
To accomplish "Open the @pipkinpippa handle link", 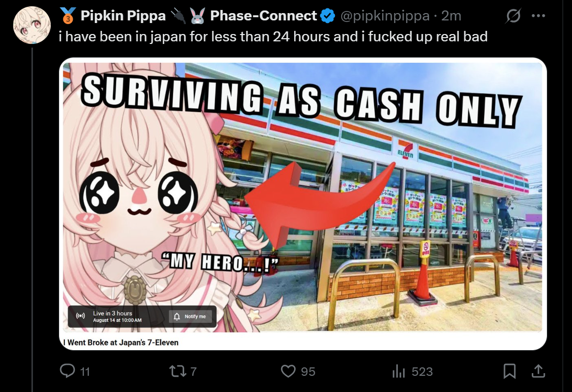I will [x=385, y=16].
